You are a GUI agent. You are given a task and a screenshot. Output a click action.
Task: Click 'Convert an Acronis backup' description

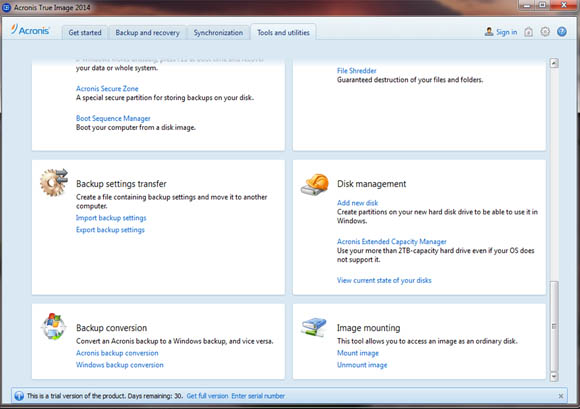pyautogui.click(x=175, y=341)
